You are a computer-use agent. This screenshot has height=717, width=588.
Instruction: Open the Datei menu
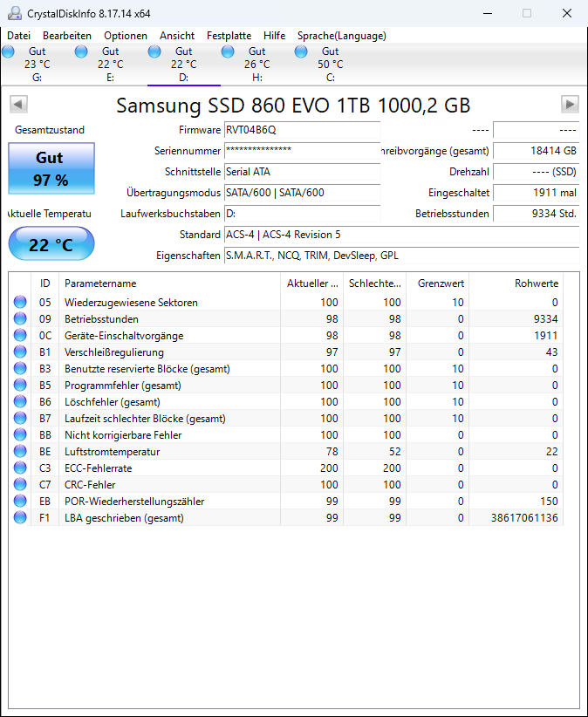[x=18, y=36]
